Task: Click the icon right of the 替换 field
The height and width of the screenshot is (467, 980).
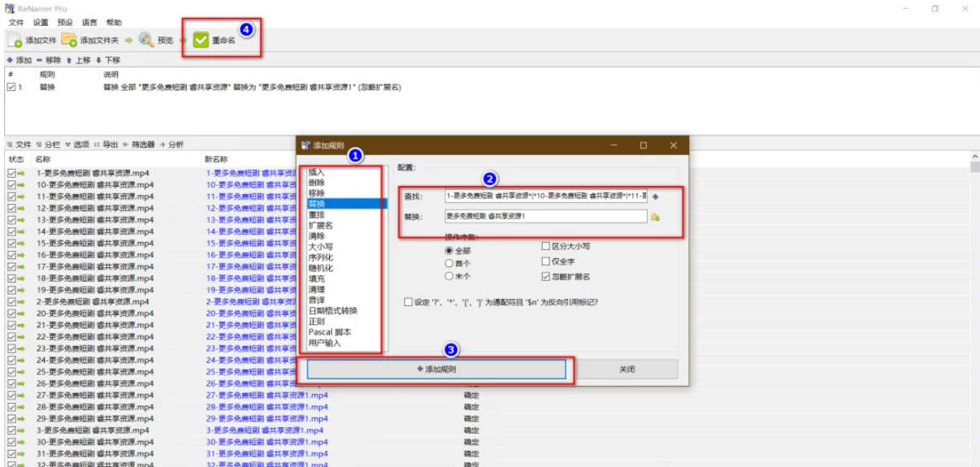Action: 655,217
